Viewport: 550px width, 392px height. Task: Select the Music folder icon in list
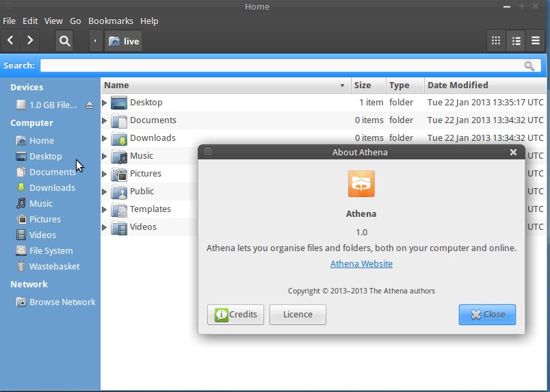click(119, 156)
